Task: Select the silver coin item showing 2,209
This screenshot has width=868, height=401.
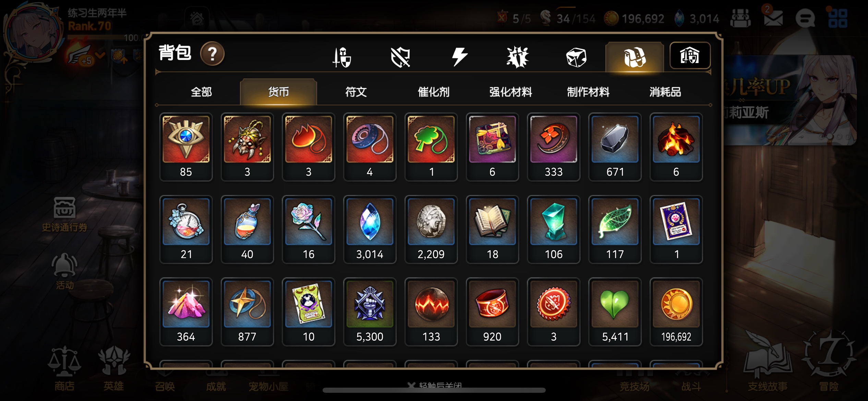Action: point(431,229)
